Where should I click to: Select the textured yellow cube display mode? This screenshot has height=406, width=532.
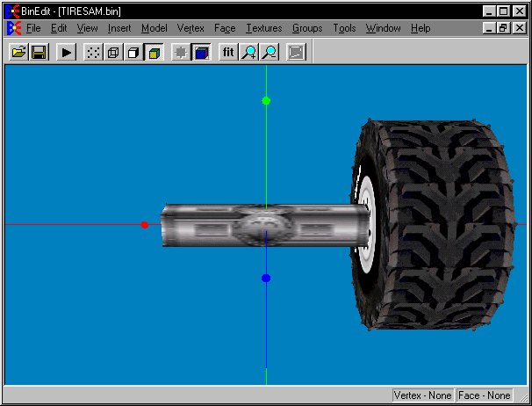pos(153,53)
